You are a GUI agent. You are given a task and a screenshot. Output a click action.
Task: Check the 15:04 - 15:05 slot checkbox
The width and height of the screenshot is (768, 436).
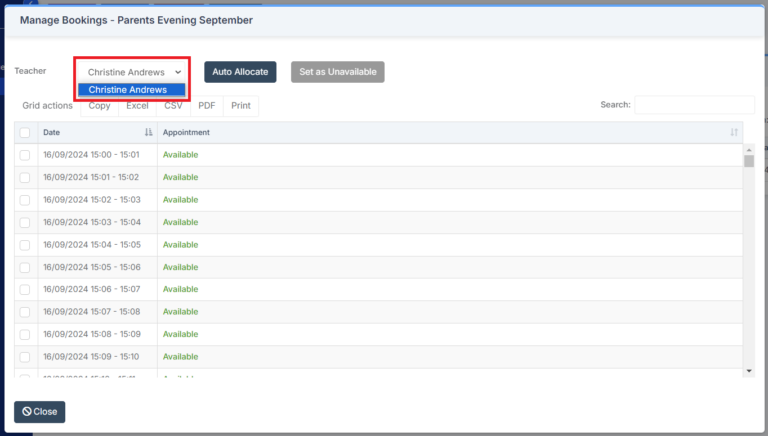tap(25, 245)
